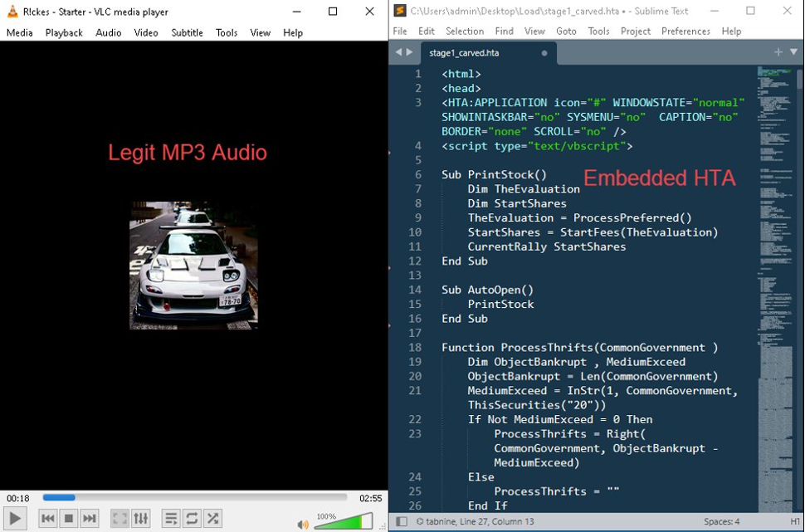Show the VLC playlist

171,519
